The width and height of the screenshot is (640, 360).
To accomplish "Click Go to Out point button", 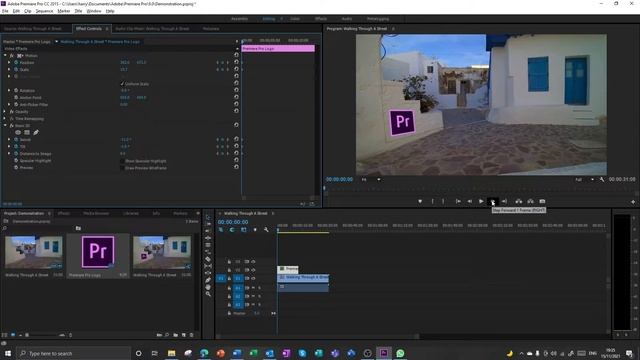I will (x=504, y=201).
